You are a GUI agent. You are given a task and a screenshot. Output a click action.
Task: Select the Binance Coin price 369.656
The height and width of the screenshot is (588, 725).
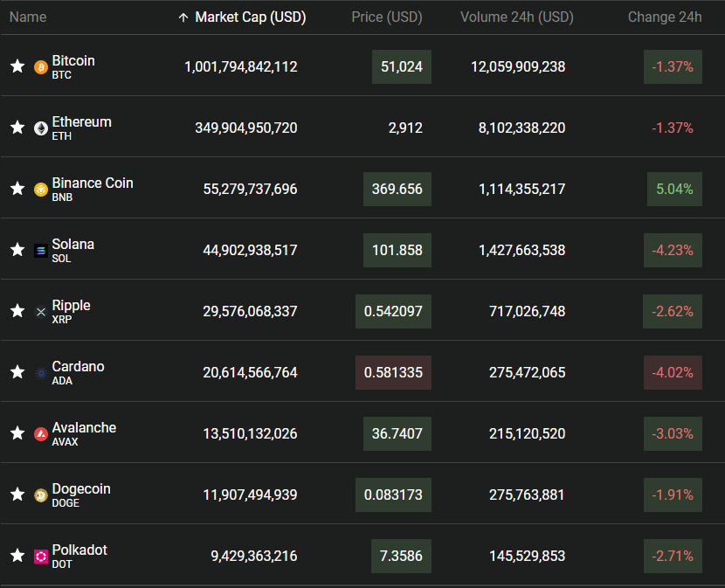point(397,189)
